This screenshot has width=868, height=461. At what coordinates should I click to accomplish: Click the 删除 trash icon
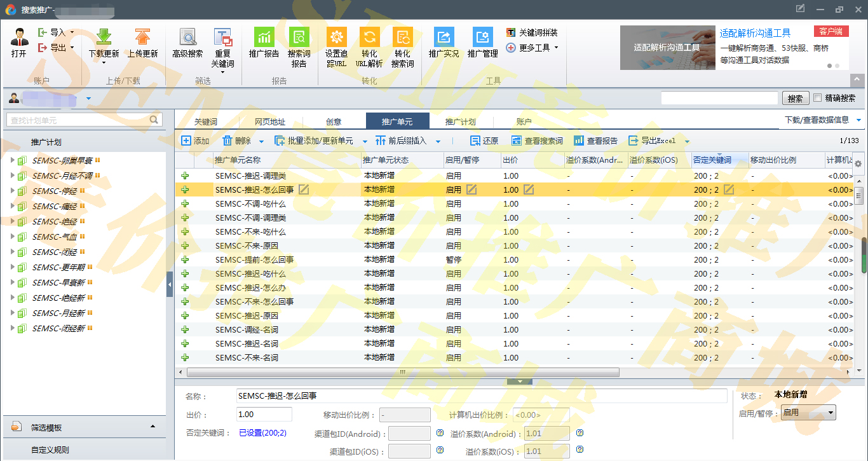click(227, 141)
